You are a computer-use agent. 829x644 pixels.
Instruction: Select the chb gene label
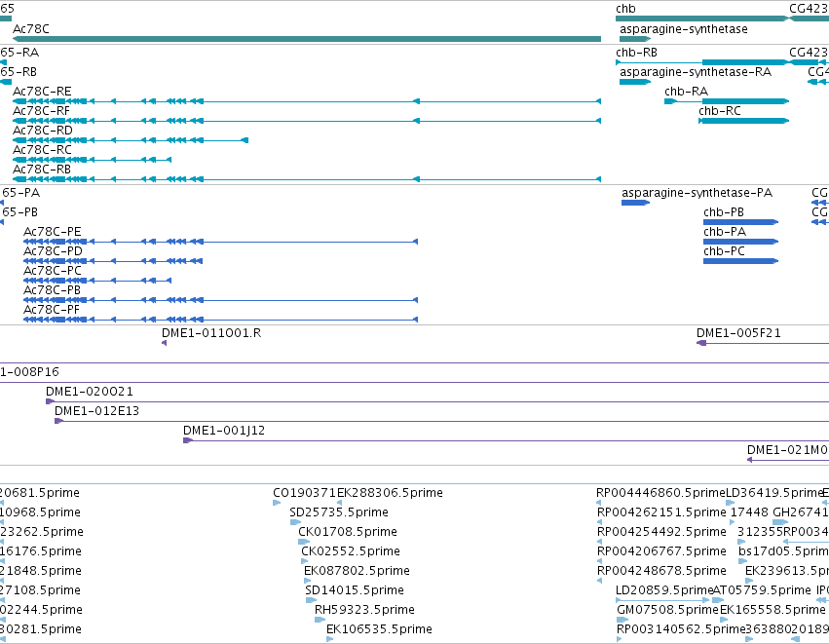[625, 9]
